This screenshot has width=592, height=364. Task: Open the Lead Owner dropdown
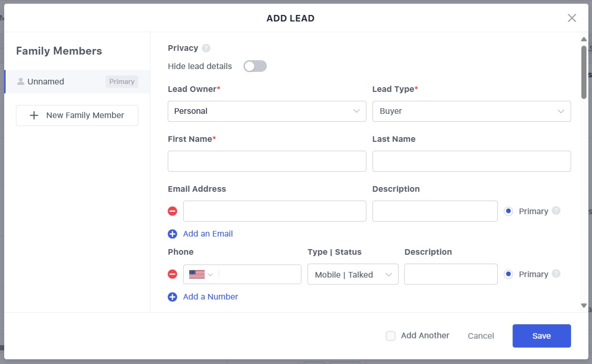tap(267, 111)
